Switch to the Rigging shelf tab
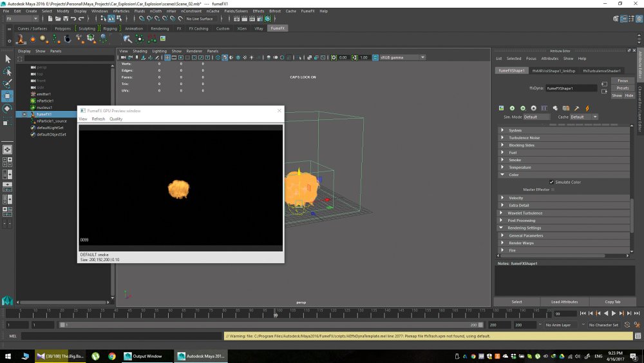Screen dimensions: 644x363 (109, 28)
